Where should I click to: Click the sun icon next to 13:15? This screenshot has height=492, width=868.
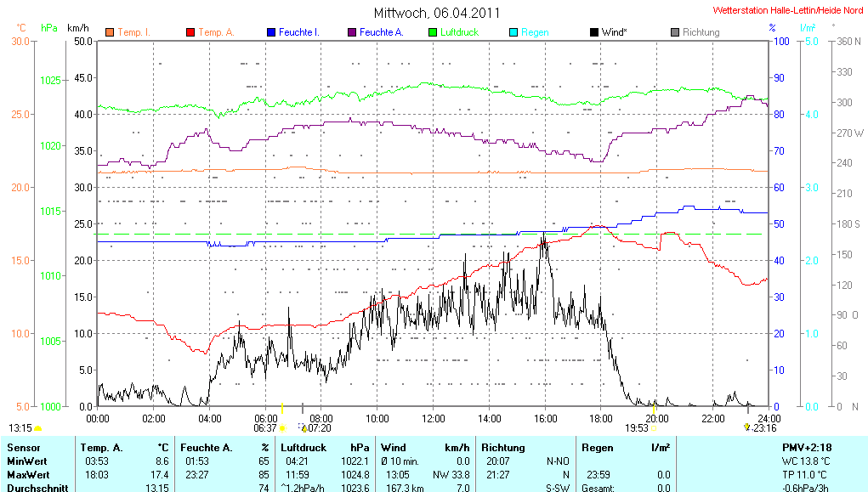pos(38,428)
